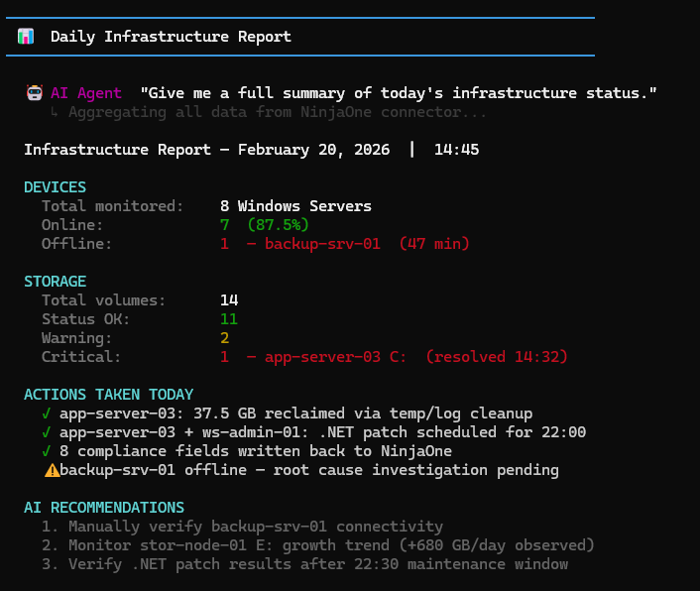Click 'backup-srv-01 offline – root cause investigation pending'
The width and height of the screenshot is (700, 591).
click(x=309, y=470)
